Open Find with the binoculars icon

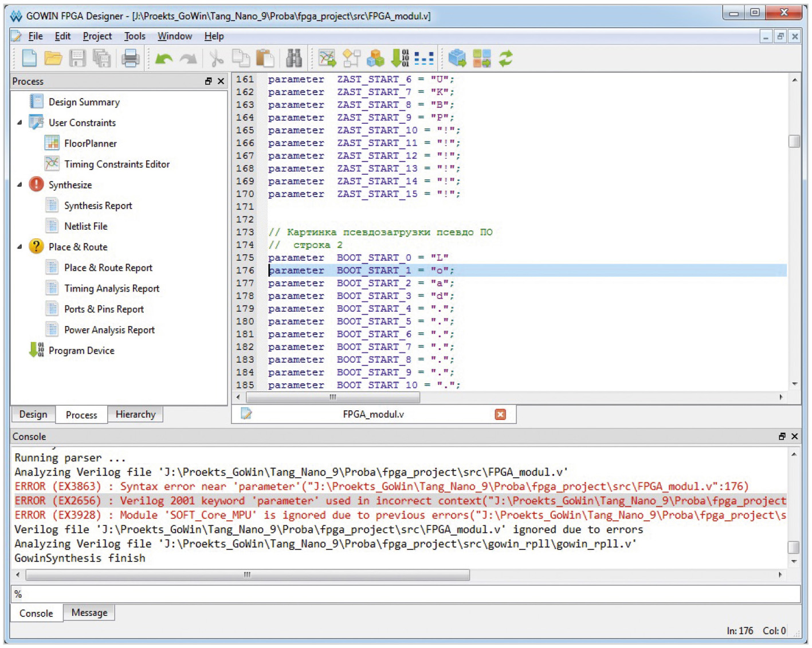click(294, 58)
